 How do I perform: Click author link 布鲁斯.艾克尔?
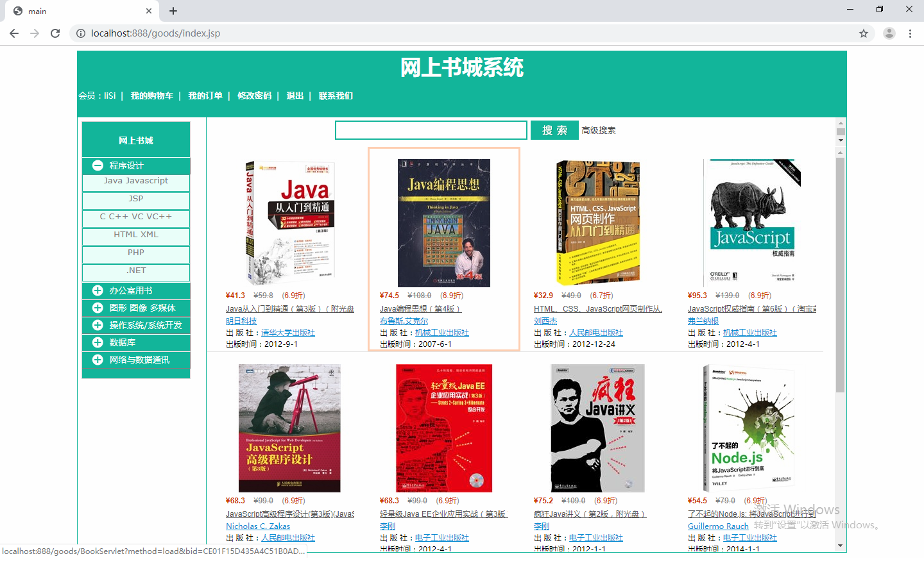pyautogui.click(x=404, y=321)
